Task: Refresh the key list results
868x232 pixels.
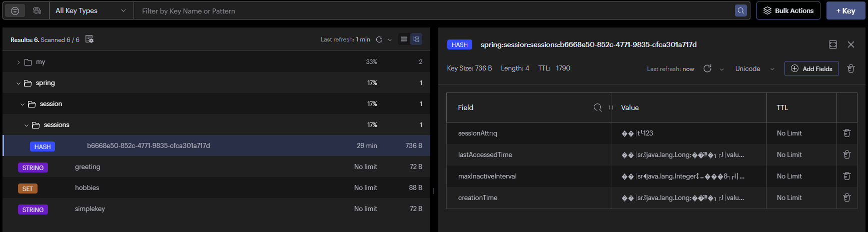Action: tap(379, 39)
